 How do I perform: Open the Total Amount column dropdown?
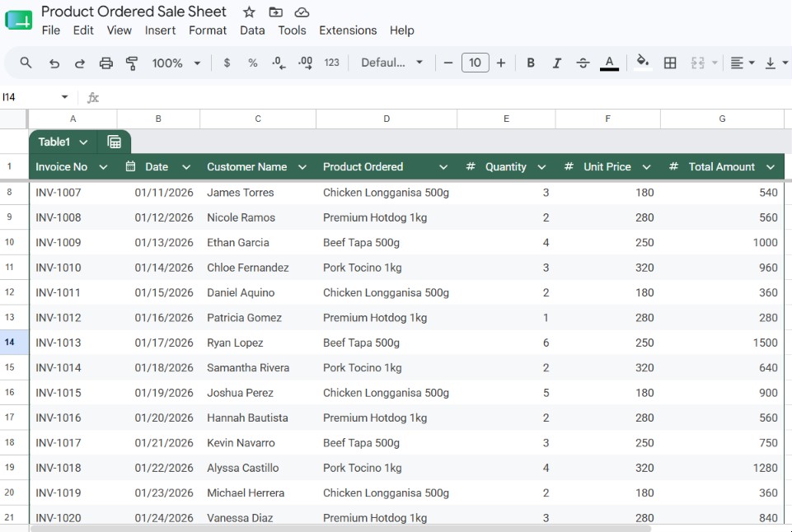[x=771, y=167]
